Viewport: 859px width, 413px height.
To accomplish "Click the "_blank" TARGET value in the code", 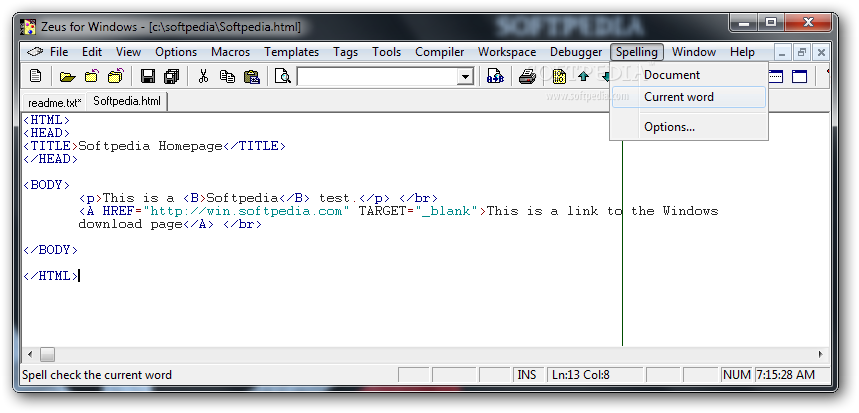I will (446, 211).
